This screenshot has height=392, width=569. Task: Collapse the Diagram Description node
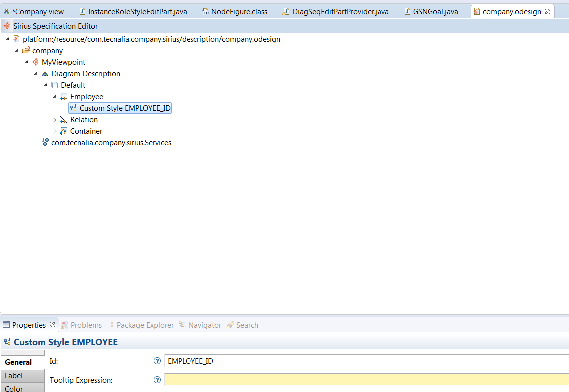click(36, 74)
